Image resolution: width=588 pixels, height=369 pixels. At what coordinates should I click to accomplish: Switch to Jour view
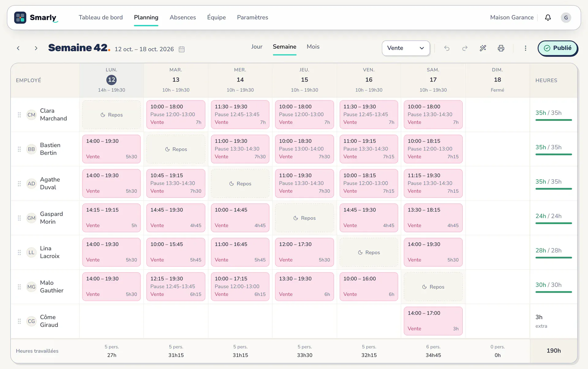click(x=257, y=47)
